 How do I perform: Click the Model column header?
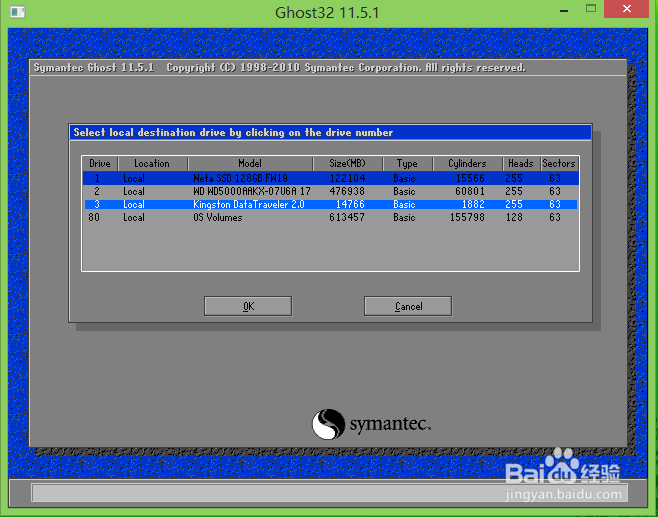[x=250, y=164]
